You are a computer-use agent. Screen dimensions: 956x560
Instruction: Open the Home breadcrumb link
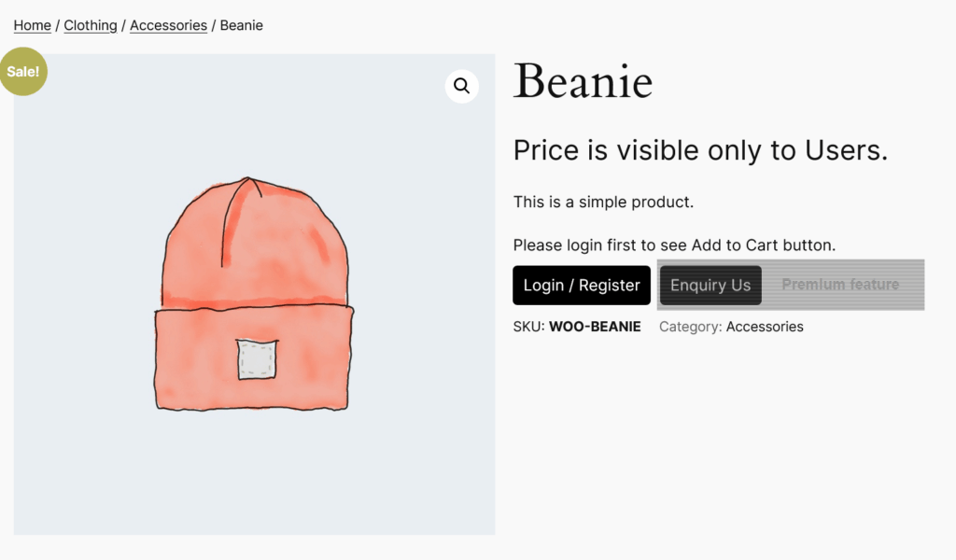pos(33,25)
